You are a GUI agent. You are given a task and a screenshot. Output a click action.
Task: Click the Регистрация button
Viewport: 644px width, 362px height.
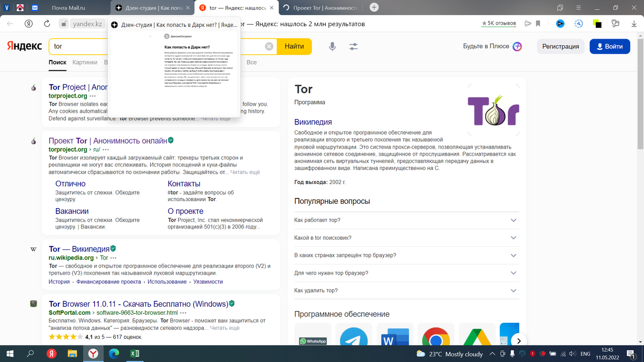(560, 46)
